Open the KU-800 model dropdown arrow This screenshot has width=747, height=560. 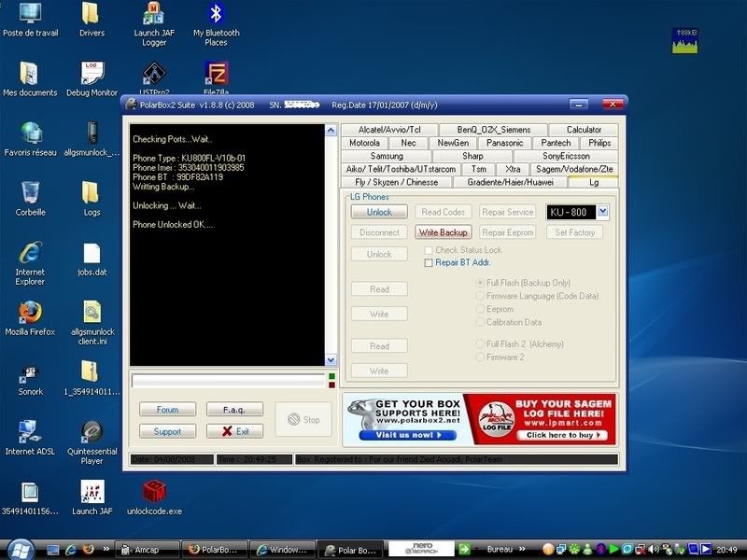(602, 212)
